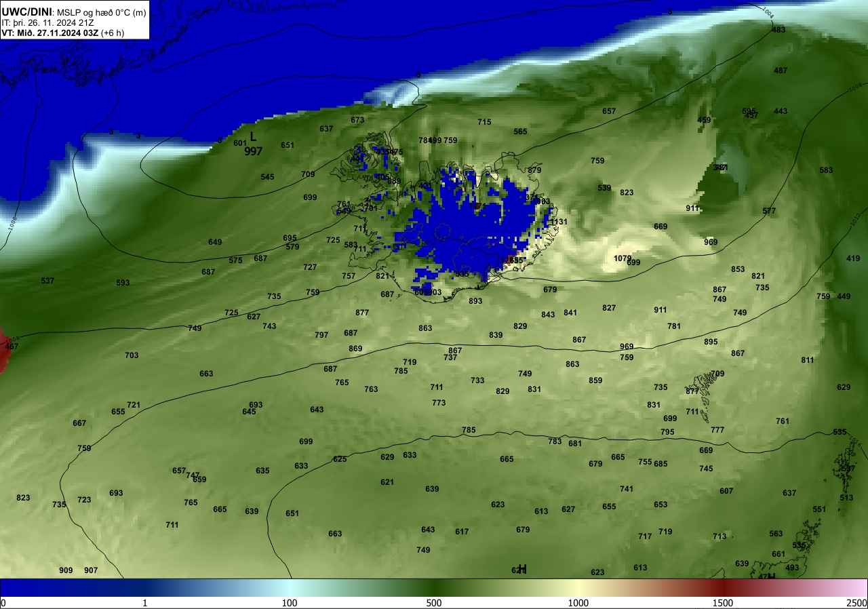Click the height value 625
868x609 pixels.
click(340, 459)
